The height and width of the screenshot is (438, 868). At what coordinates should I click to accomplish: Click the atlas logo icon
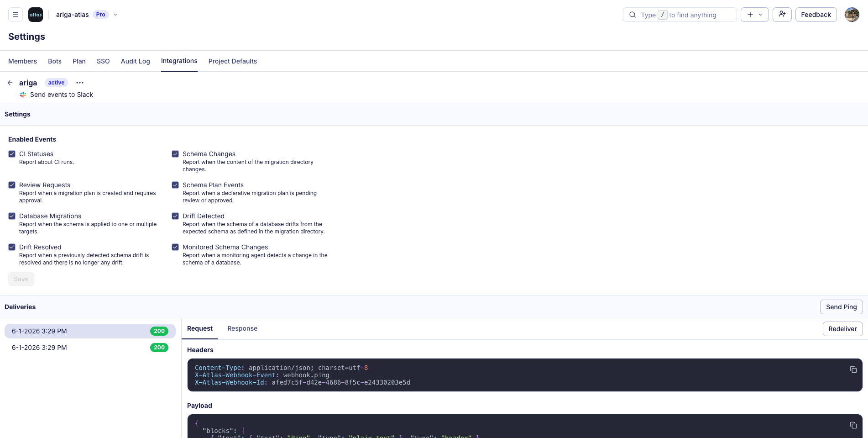click(35, 14)
